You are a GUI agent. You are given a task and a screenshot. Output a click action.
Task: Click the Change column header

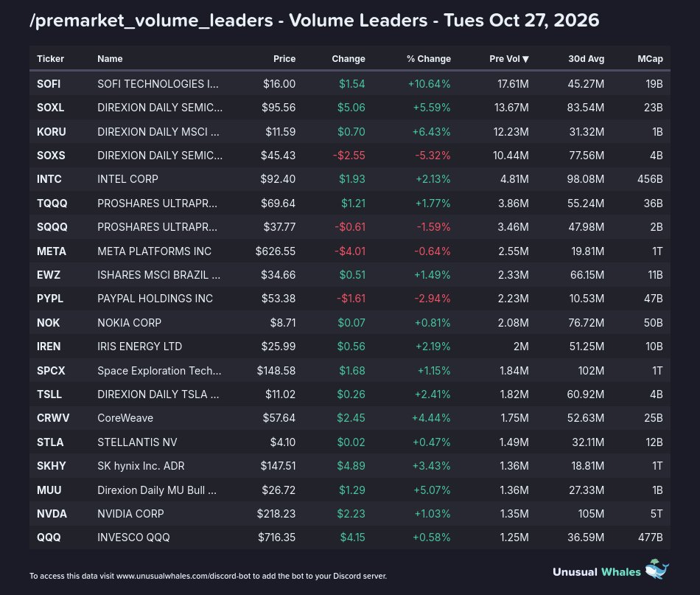point(349,59)
